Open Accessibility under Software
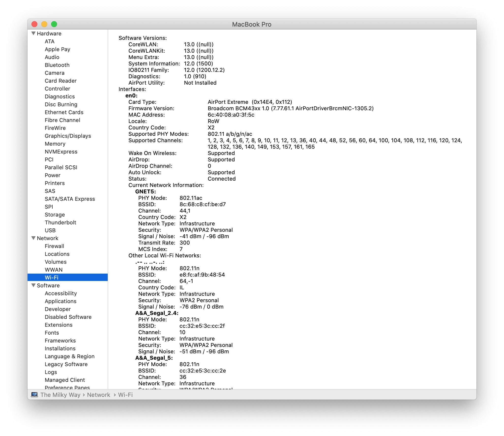Viewport: 504px width, 436px height. 61,293
